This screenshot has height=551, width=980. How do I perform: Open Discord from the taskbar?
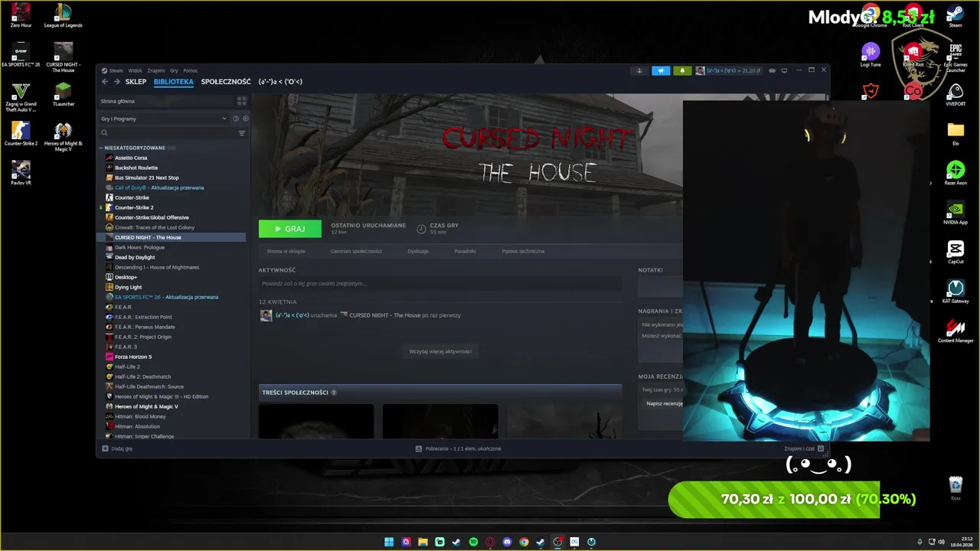click(x=507, y=542)
